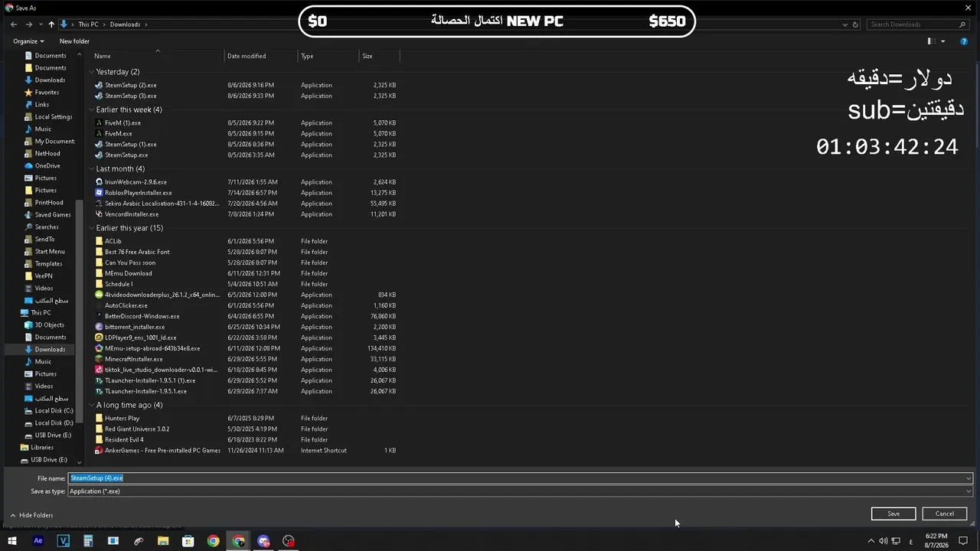Open the File name dropdown arrow

click(968, 478)
